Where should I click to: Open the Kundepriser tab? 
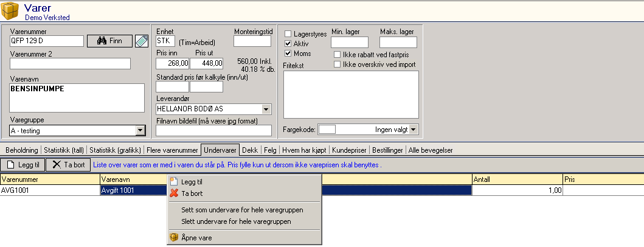point(350,150)
